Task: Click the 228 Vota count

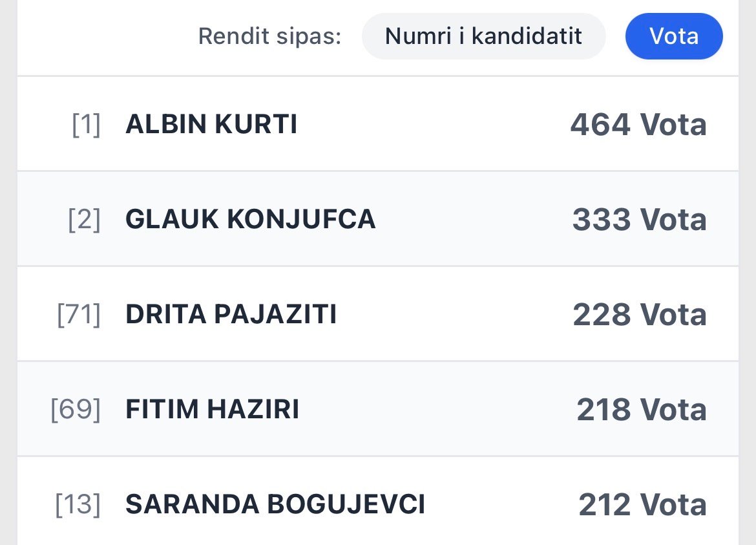Action: coord(639,315)
